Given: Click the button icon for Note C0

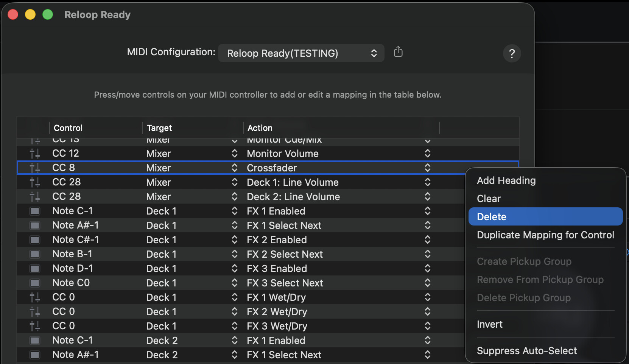Looking at the screenshot, I should click(35, 283).
